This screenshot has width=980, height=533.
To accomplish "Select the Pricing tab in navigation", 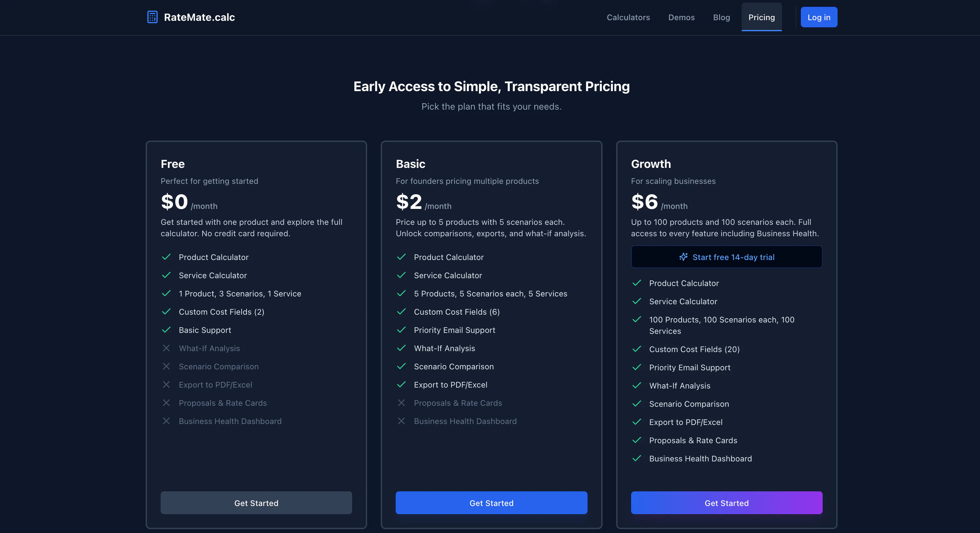I will click(x=761, y=17).
